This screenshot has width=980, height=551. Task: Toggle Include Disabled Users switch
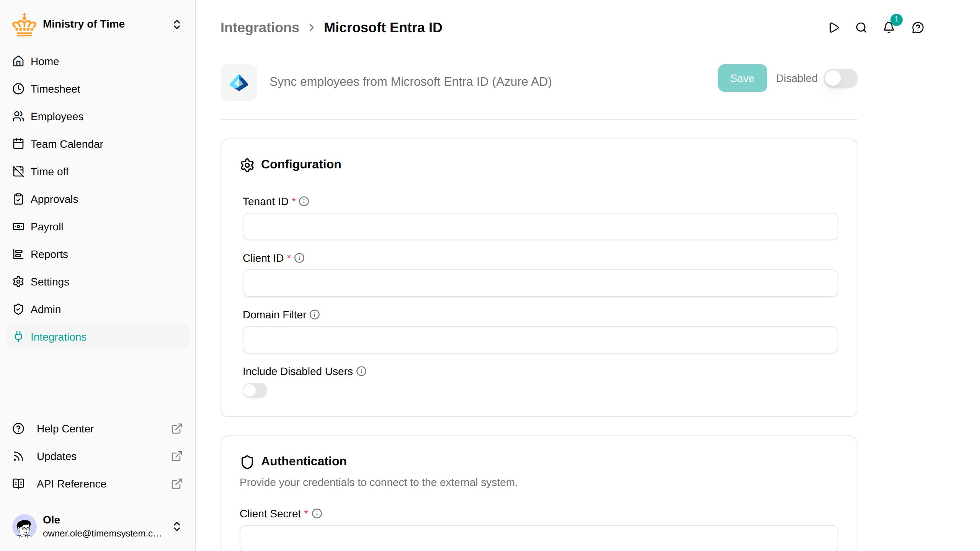click(x=255, y=390)
